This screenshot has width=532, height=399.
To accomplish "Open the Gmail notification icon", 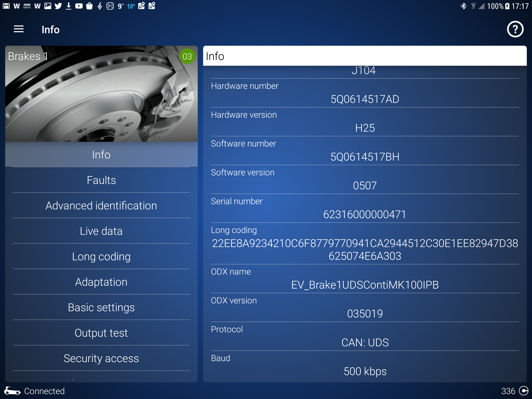I will click(x=6, y=6).
